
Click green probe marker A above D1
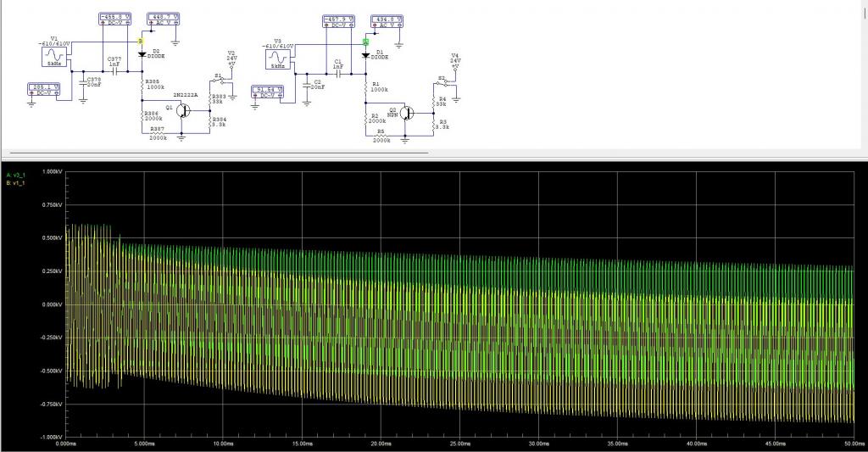pyautogui.click(x=365, y=41)
